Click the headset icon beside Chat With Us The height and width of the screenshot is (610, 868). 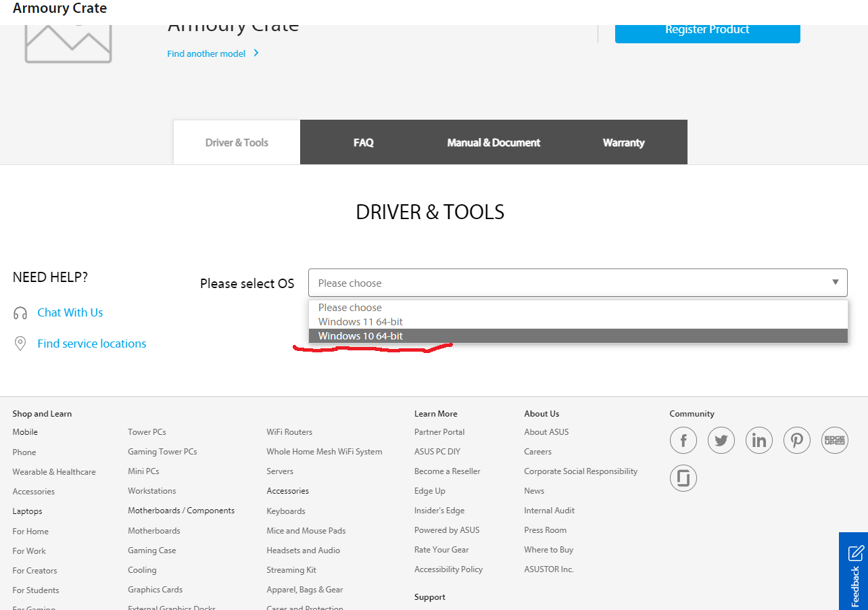[20, 313]
